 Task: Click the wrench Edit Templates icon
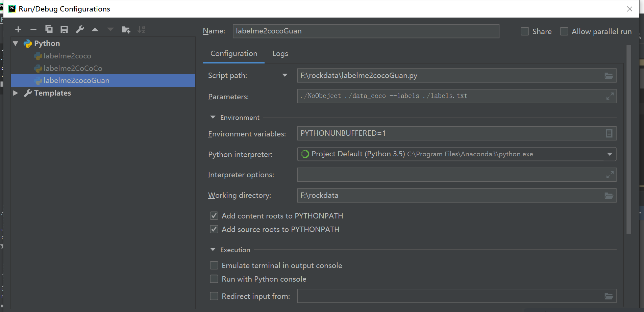tap(80, 30)
